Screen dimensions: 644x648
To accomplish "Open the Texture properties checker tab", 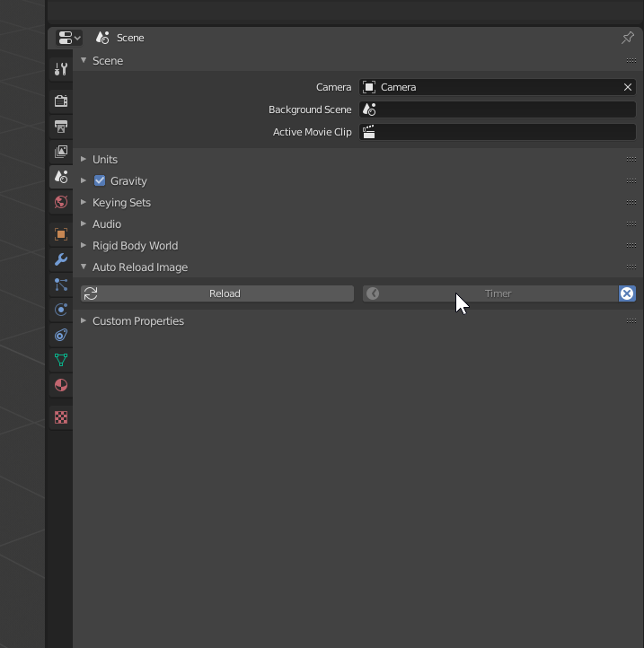I will pos(61,417).
